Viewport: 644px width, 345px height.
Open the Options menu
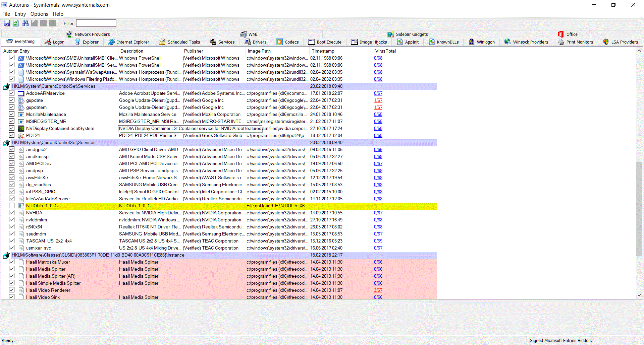[39, 14]
